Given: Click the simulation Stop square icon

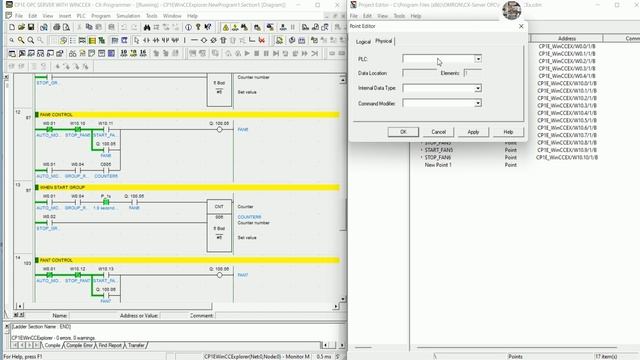Looking at the screenshot, I should coord(257,53).
